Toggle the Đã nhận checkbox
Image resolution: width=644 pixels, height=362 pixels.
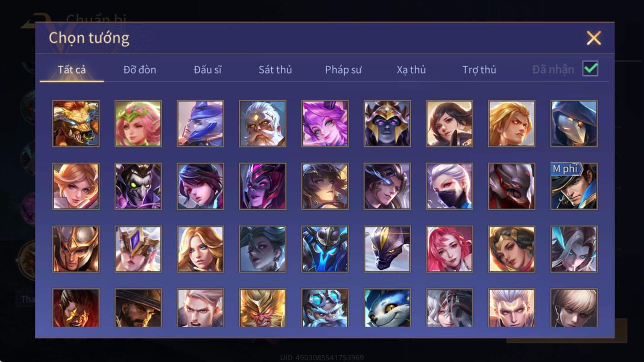tap(590, 69)
